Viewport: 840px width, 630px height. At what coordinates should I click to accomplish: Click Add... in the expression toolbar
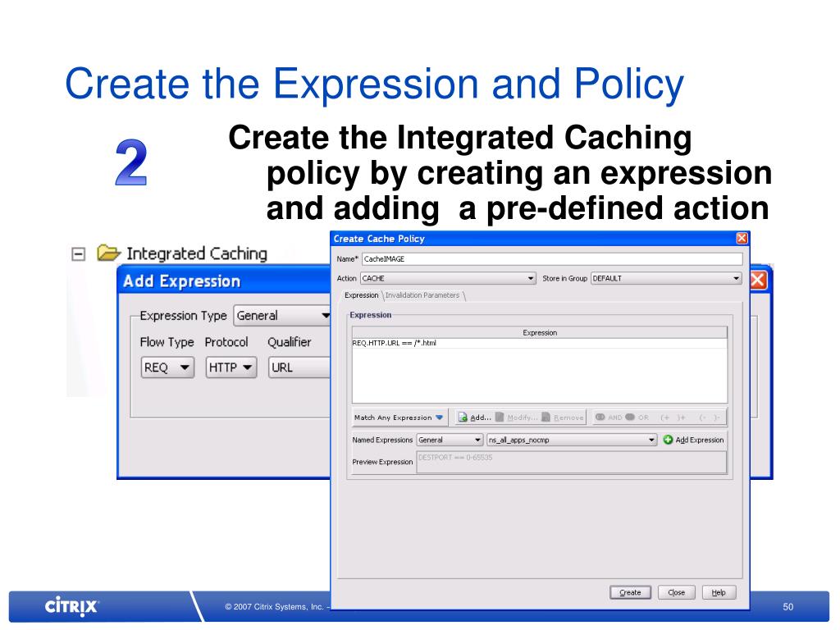coord(474,418)
